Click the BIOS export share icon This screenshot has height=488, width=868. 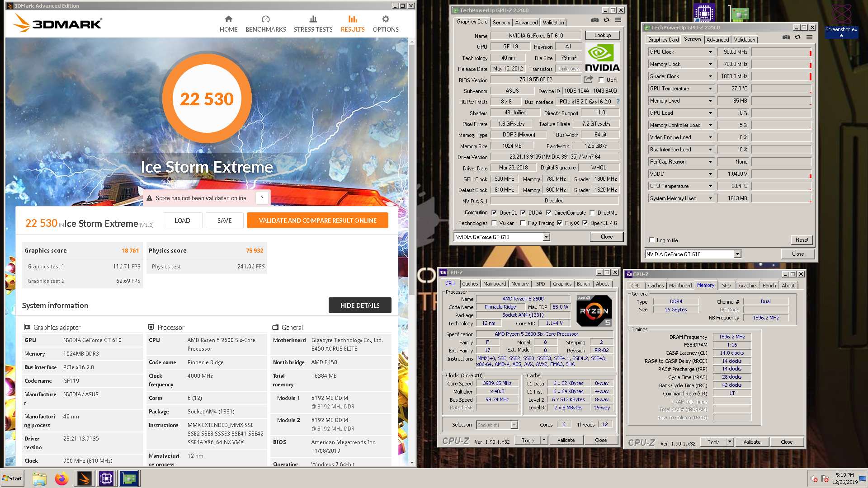click(x=588, y=80)
